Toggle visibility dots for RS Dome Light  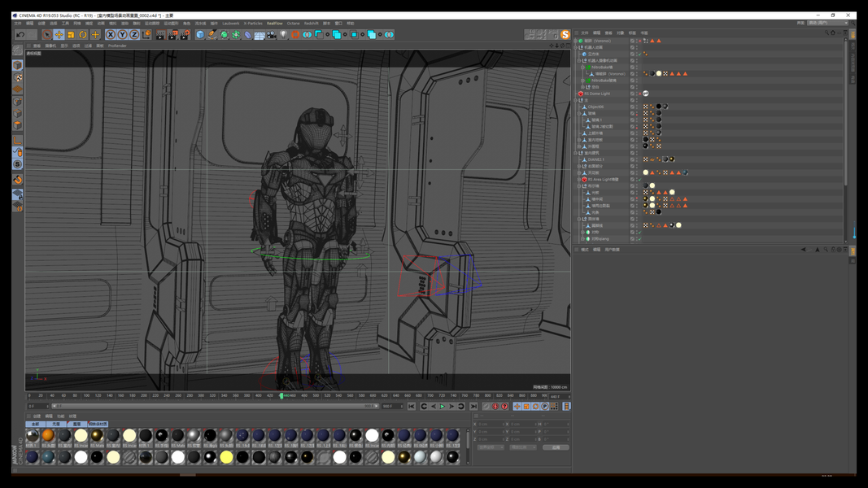[x=637, y=94]
